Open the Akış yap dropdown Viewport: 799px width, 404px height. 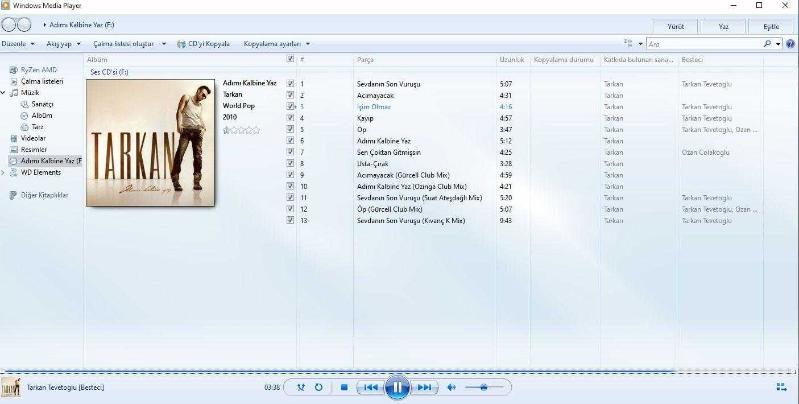(x=64, y=44)
